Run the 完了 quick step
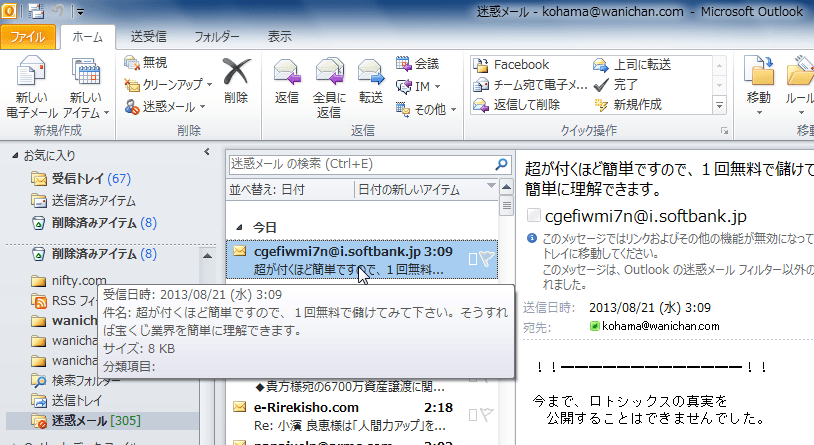The height and width of the screenshot is (445, 814). (x=615, y=85)
